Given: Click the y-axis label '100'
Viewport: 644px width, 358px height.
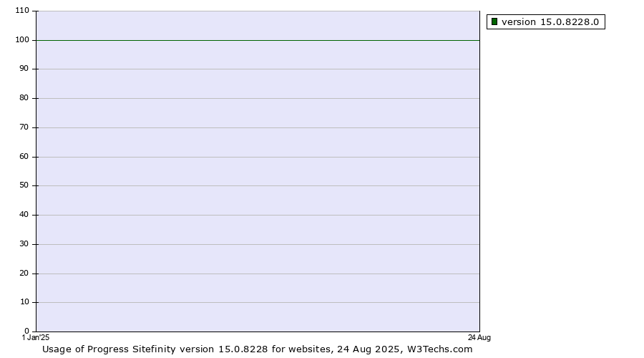Looking at the screenshot, I should coord(22,40).
